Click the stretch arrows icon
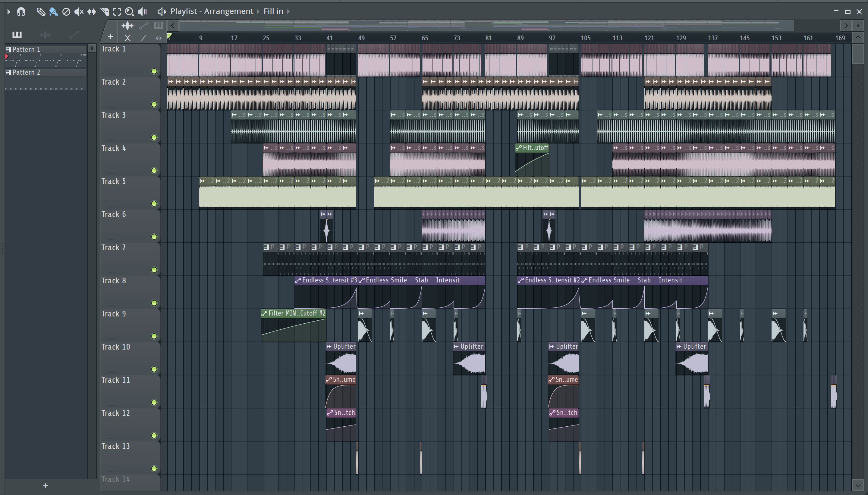This screenshot has width=868, height=495. (x=159, y=38)
